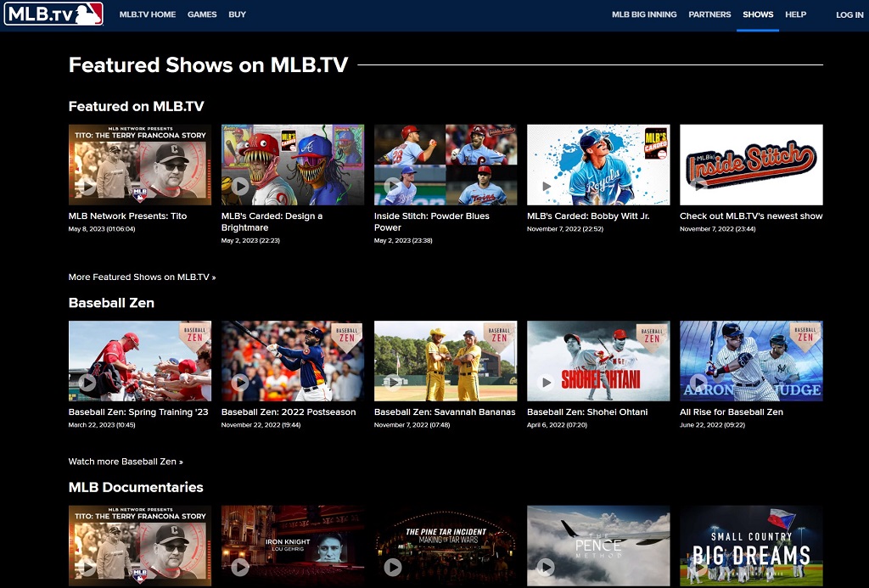The width and height of the screenshot is (869, 588).
Task: Open MLB Big Inning page
Action: [x=644, y=14]
